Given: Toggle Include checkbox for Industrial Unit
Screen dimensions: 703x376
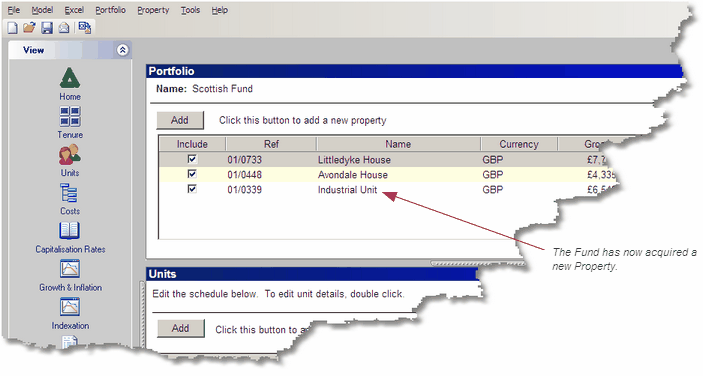Looking at the screenshot, I should [x=192, y=189].
